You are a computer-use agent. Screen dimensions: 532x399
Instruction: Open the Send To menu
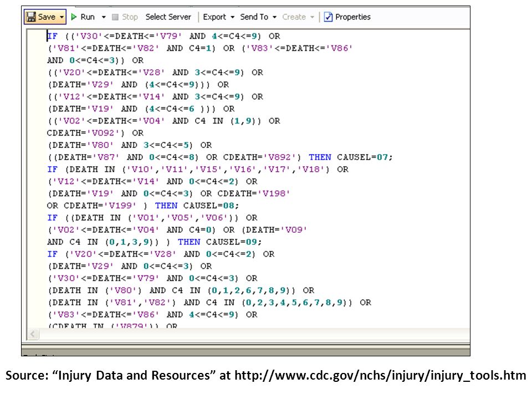click(254, 17)
